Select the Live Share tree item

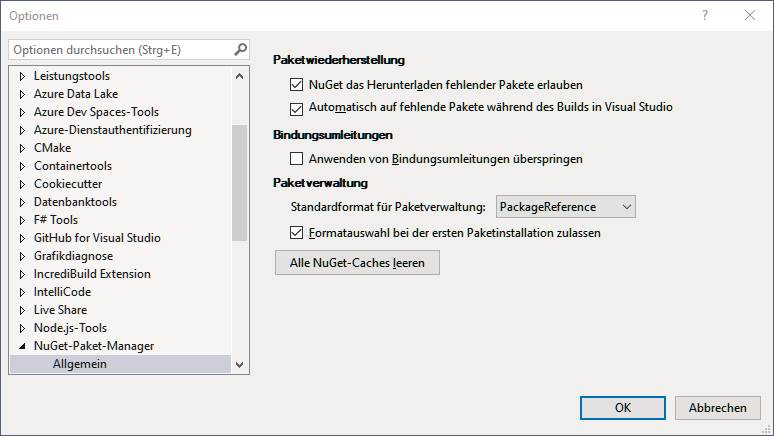[x=60, y=310]
